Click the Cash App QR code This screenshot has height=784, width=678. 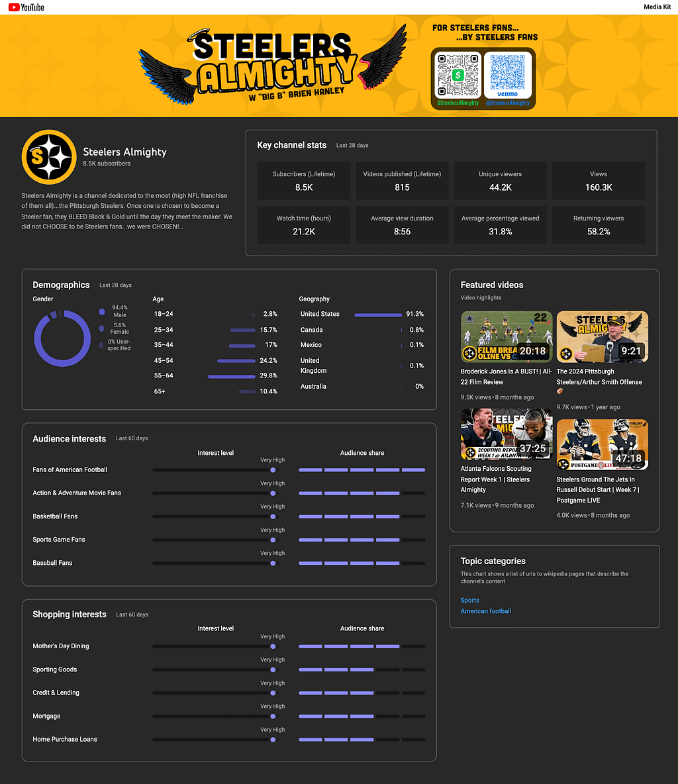(458, 75)
